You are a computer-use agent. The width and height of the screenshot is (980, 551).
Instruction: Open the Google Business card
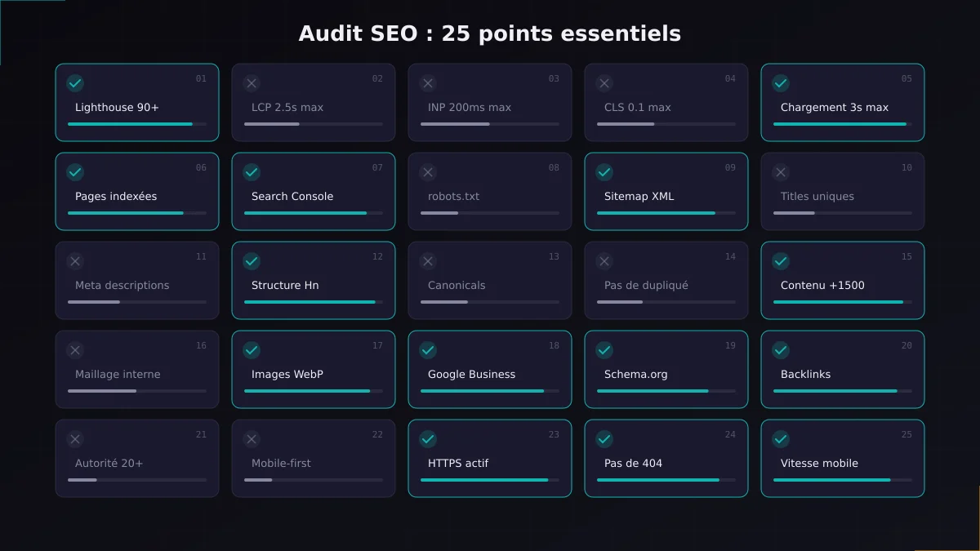(x=490, y=369)
